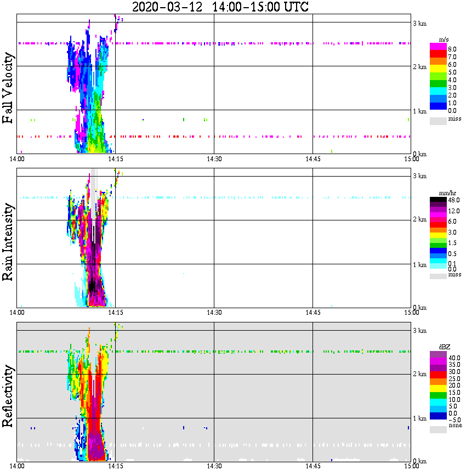Click the "2 km" height label of the Reflectivity plot
This screenshot has height=476, width=466.
[x=419, y=375]
